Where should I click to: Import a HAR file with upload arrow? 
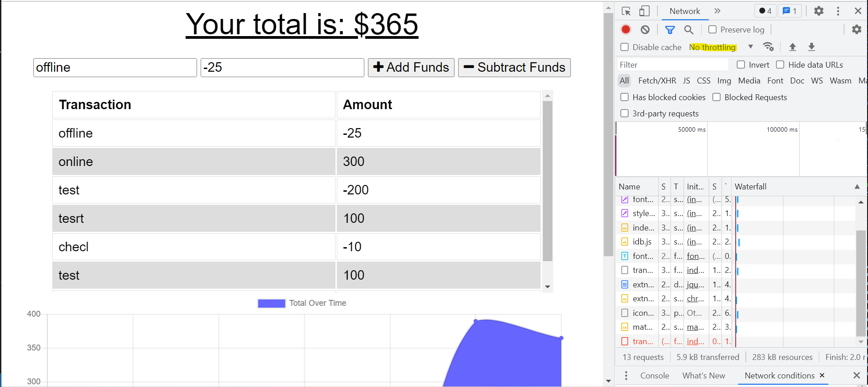click(x=793, y=47)
